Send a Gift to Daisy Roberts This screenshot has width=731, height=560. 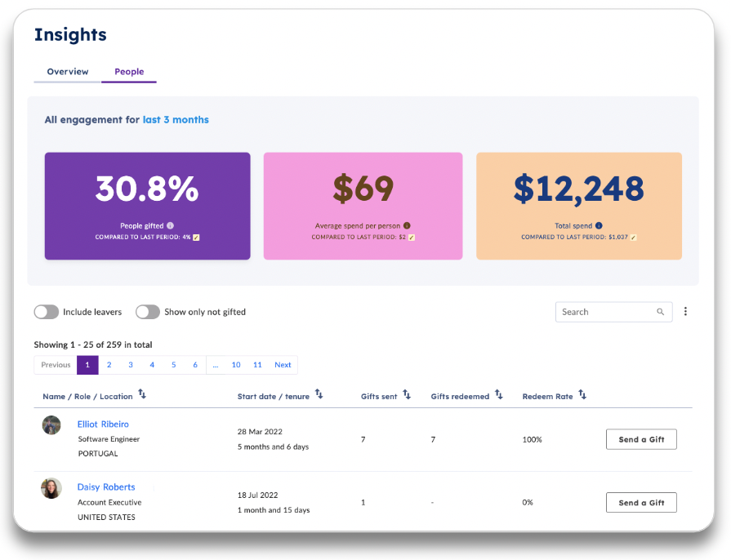641,503
